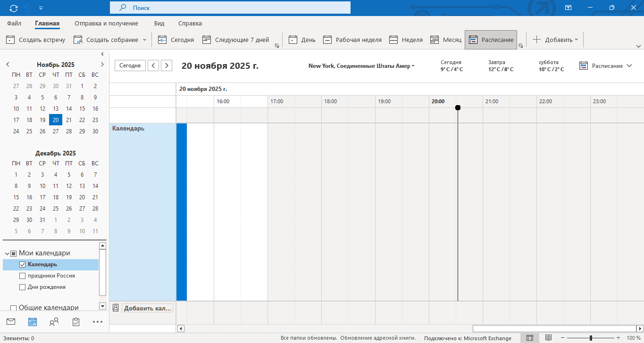Viewport: 644px width, 343px height.
Task: Select November 27 in the mini calendar
Action: coord(56,131)
